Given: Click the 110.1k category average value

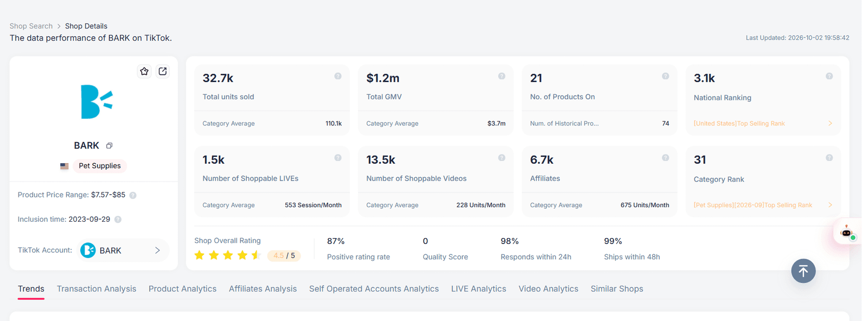Looking at the screenshot, I should [x=334, y=124].
